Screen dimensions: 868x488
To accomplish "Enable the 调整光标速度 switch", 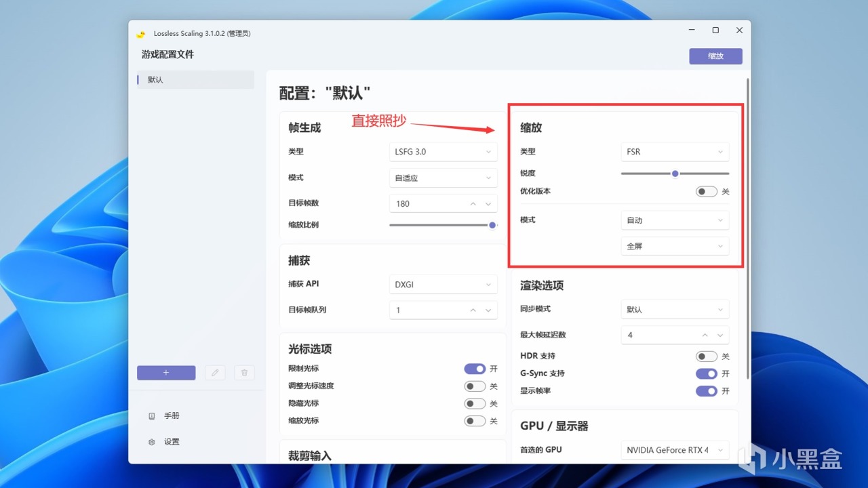I will point(475,386).
